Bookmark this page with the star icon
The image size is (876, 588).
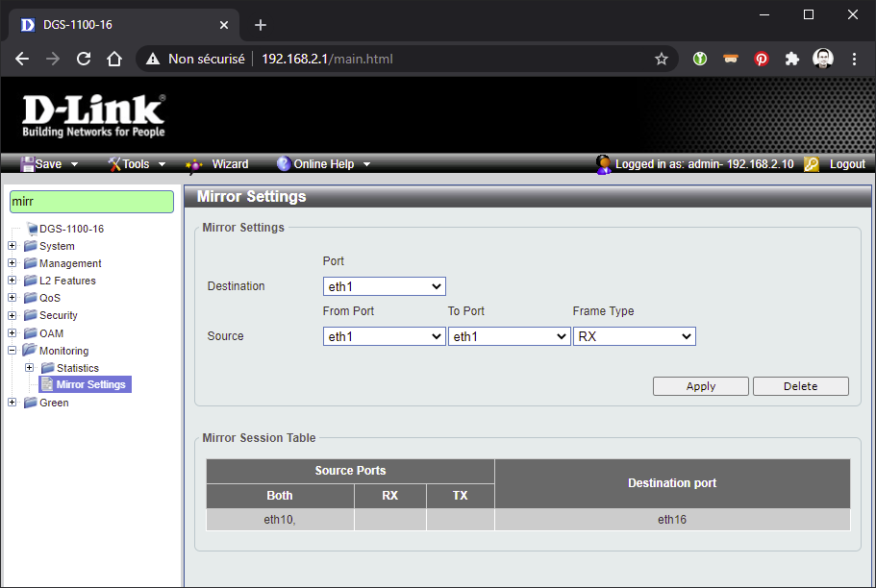(662, 59)
